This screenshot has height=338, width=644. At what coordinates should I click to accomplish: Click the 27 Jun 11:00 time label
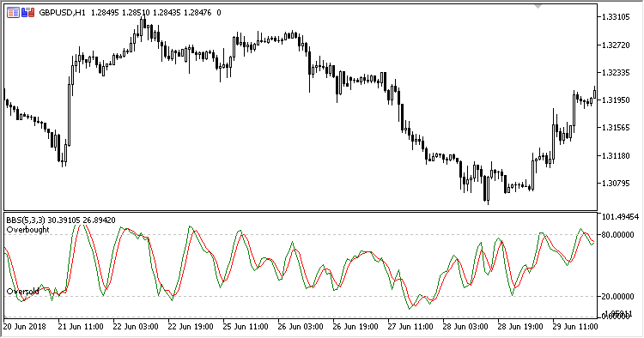410,327
